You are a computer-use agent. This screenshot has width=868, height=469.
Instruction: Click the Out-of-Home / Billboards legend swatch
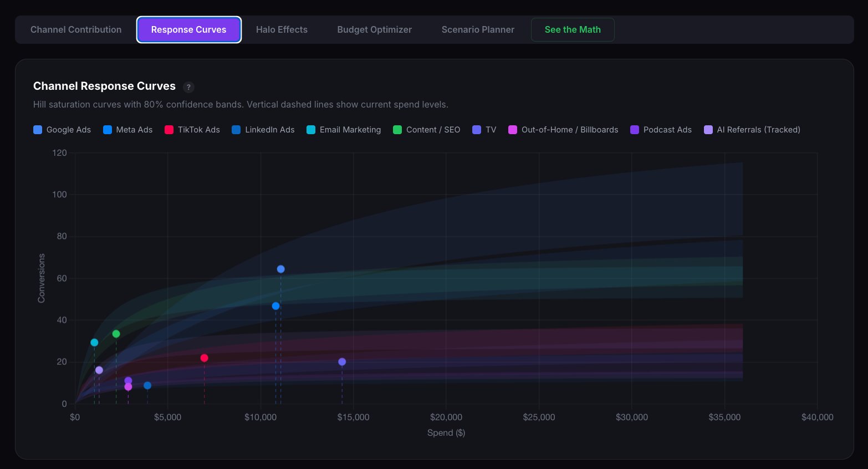[513, 130]
